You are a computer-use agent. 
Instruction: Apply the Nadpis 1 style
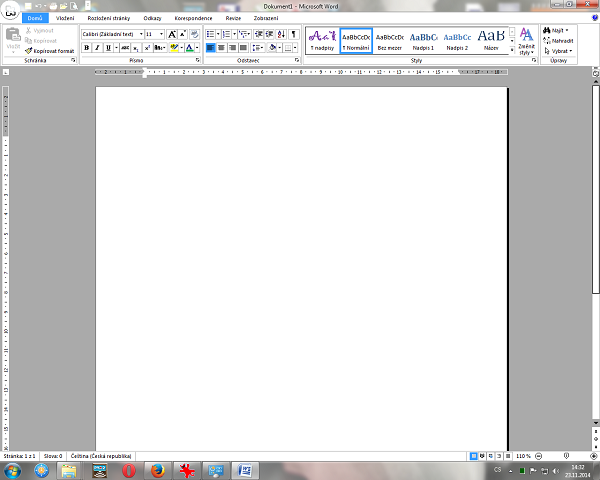pos(423,40)
